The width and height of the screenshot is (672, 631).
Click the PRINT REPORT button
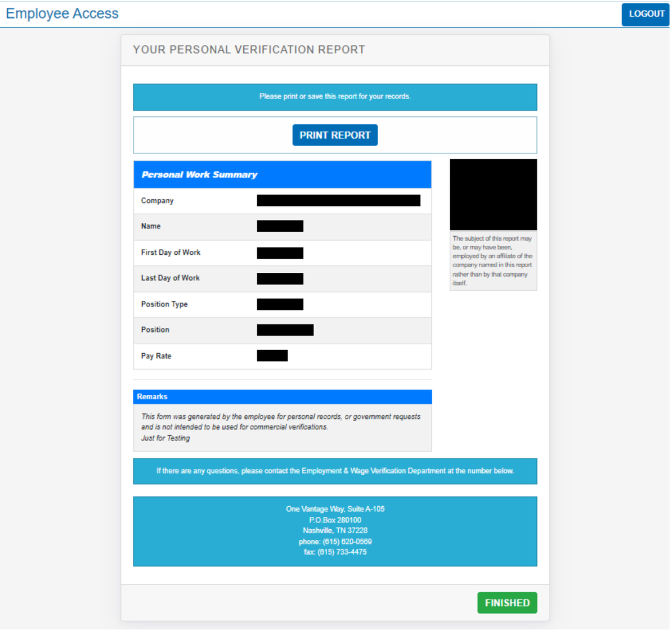click(335, 136)
